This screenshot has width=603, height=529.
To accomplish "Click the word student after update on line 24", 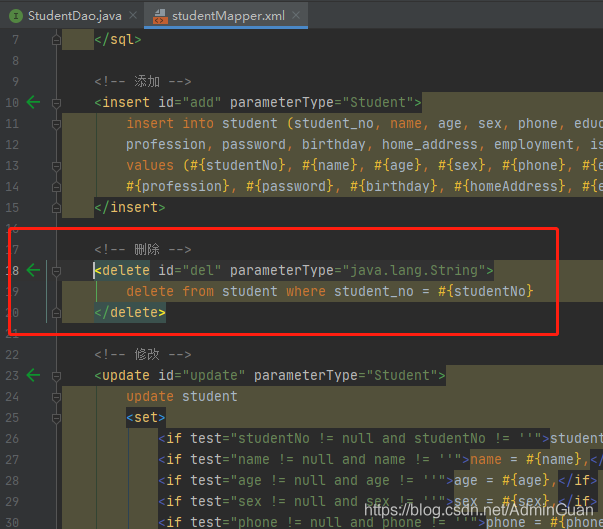I will click(210, 396).
